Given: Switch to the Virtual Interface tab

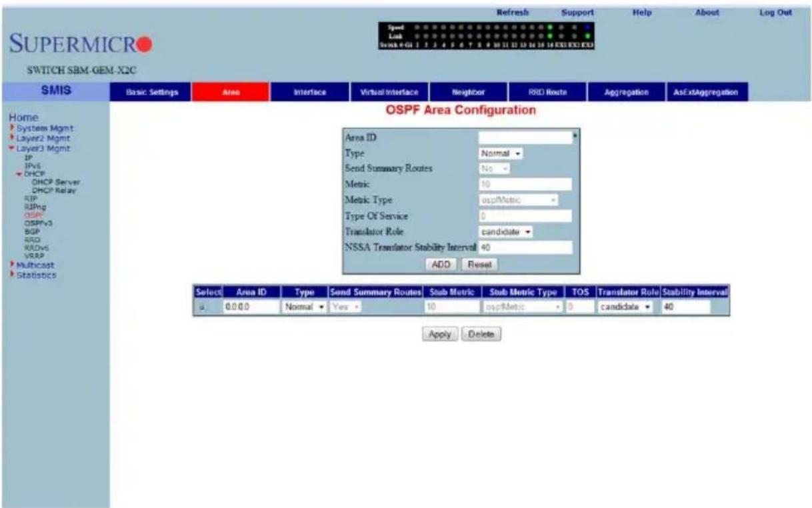Looking at the screenshot, I should tap(389, 92).
